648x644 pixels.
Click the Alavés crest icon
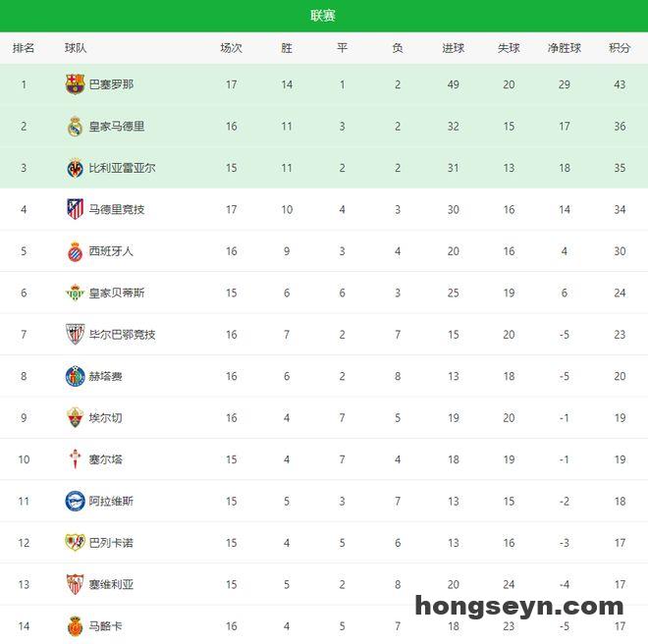tap(75, 502)
